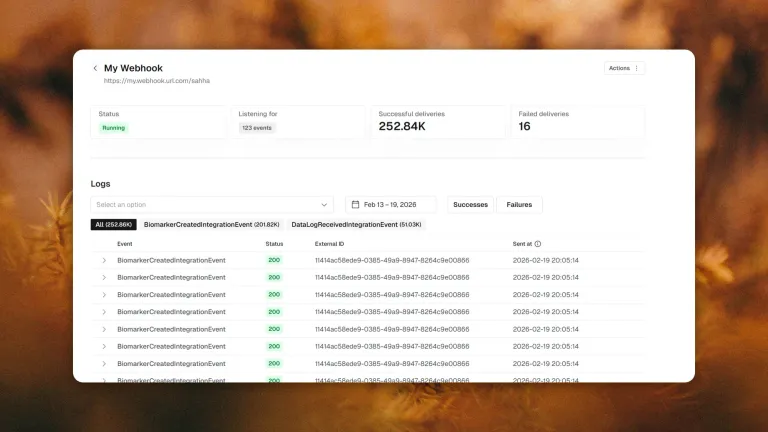This screenshot has width=768, height=432.
Task: Click the 'Successful deliveries' card label
Action: click(411, 114)
